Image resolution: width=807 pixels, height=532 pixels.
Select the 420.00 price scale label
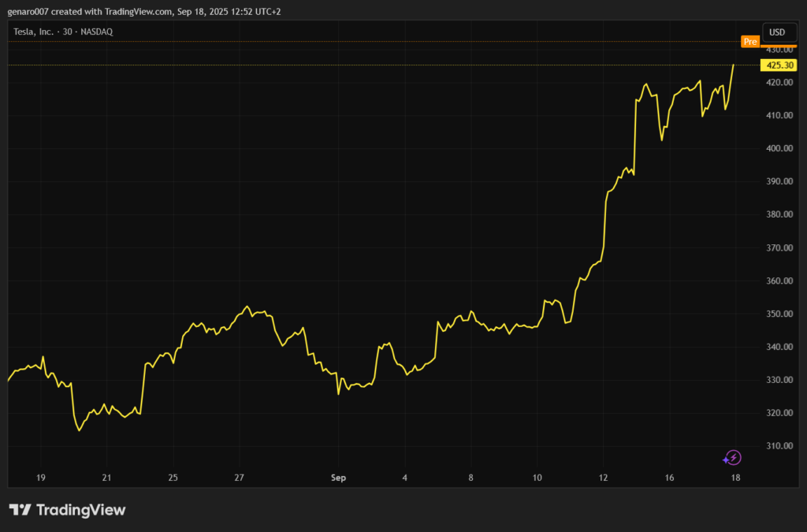point(778,82)
